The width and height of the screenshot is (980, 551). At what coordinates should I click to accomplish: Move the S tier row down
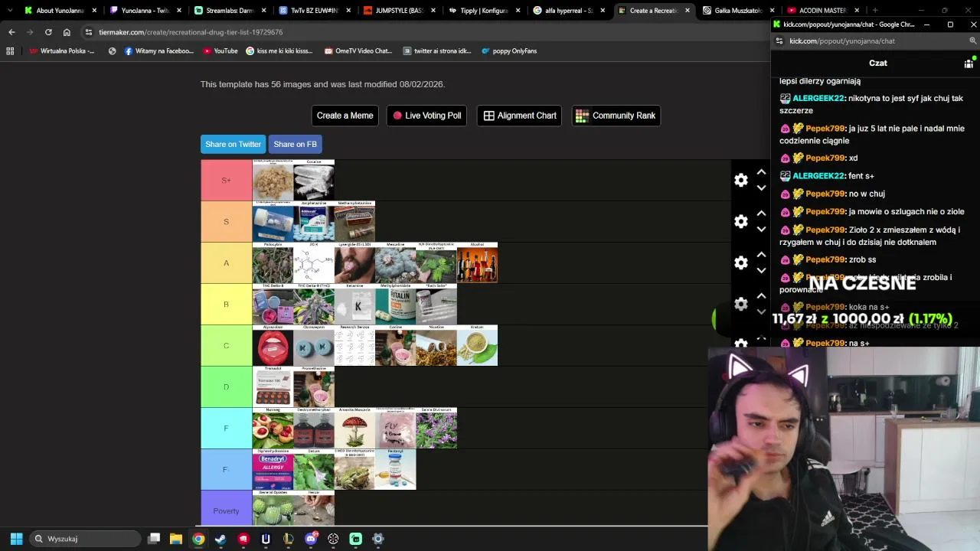761,229
